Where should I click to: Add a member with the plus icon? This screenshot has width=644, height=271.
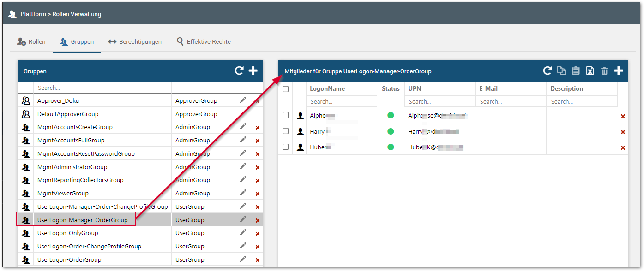[x=619, y=71]
